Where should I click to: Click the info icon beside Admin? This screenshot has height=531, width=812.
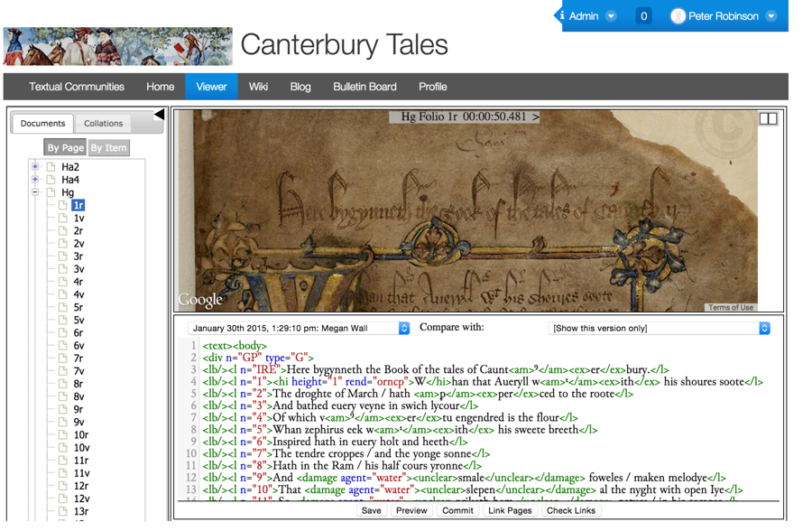point(562,15)
